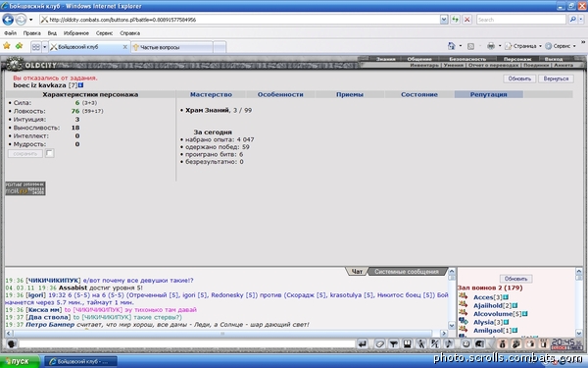This screenshot has height=368, width=588.
Task: Click the walking figure icon in chat bar
Action: pyautogui.click(x=421, y=343)
